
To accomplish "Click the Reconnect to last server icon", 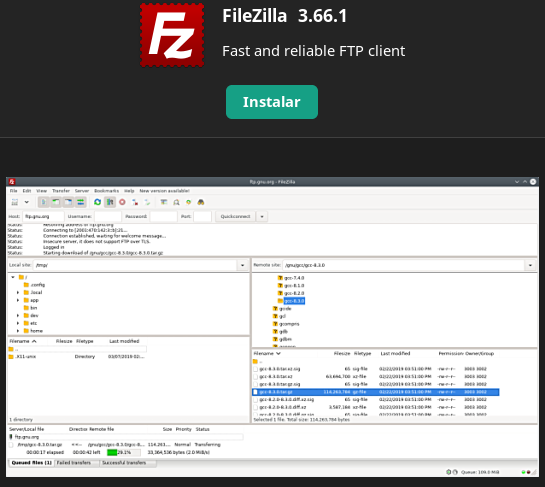I will click(147, 202).
